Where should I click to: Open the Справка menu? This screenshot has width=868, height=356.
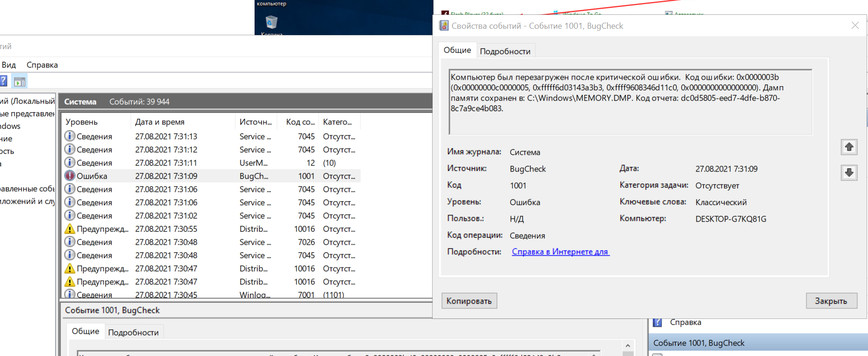coord(42,65)
